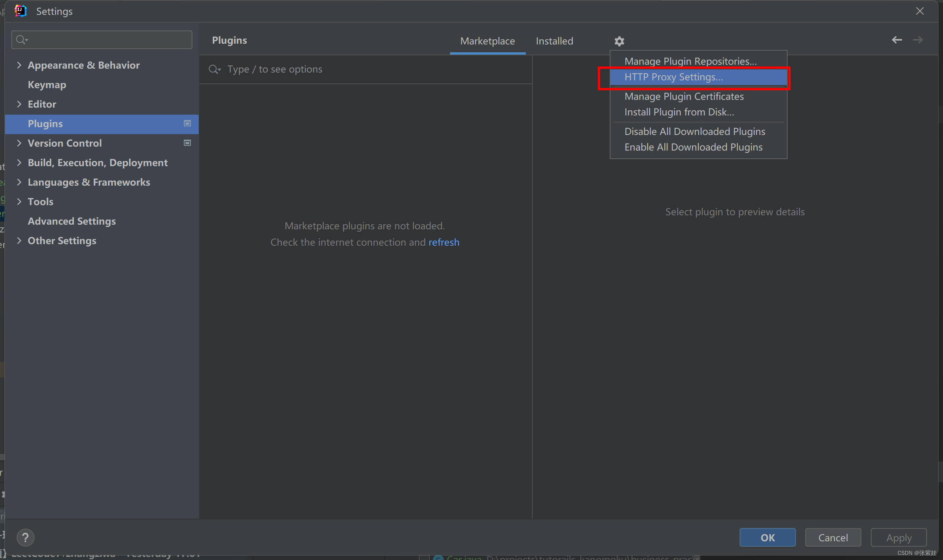Viewport: 943px width, 560px height.
Task: Click the project-level icon beside Plugins
Action: click(187, 124)
